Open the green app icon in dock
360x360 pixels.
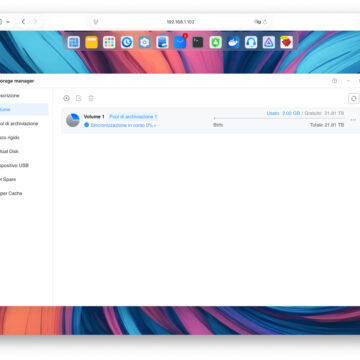pyautogui.click(x=215, y=42)
